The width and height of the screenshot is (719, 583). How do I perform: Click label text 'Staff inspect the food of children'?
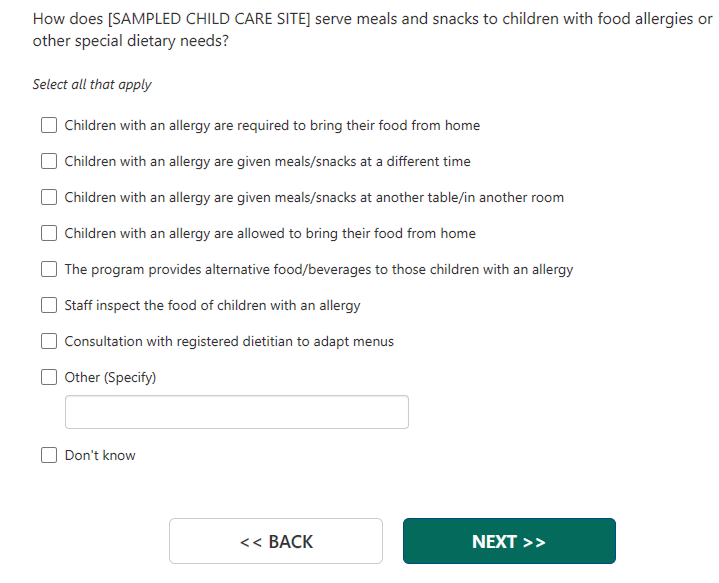212,306
